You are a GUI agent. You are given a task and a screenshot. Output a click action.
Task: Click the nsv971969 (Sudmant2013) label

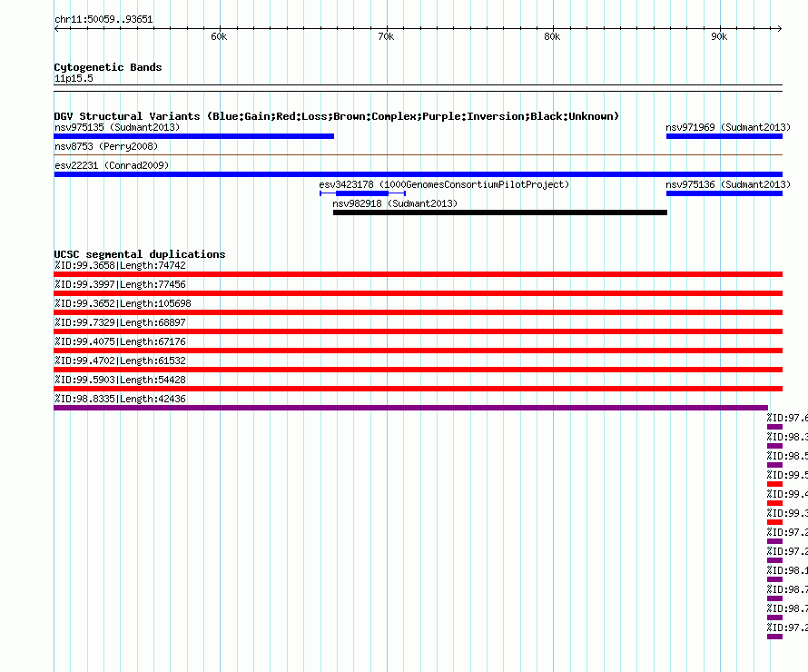tap(727, 127)
